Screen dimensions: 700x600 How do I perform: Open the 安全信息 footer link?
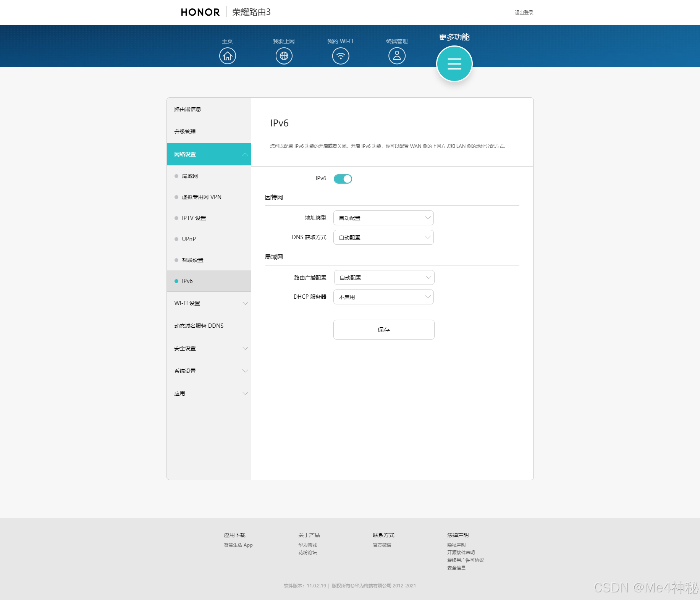pos(456,568)
